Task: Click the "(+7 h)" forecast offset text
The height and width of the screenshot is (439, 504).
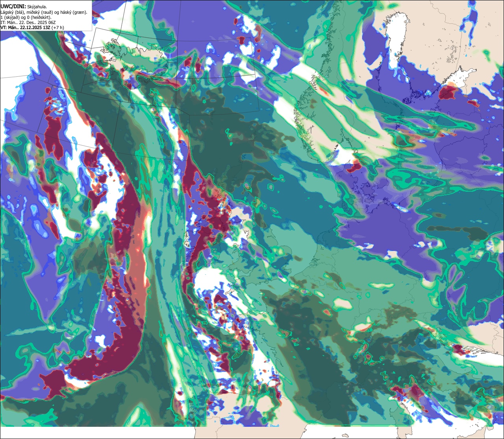Action: tap(57, 28)
